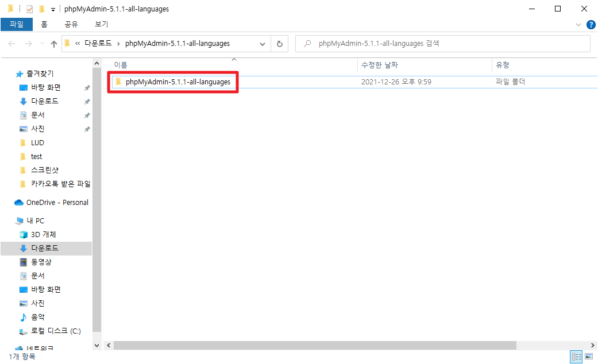Open 바탕 화면 under 즐겨찾기
Viewport: 598px width, 364px height.
click(46, 87)
